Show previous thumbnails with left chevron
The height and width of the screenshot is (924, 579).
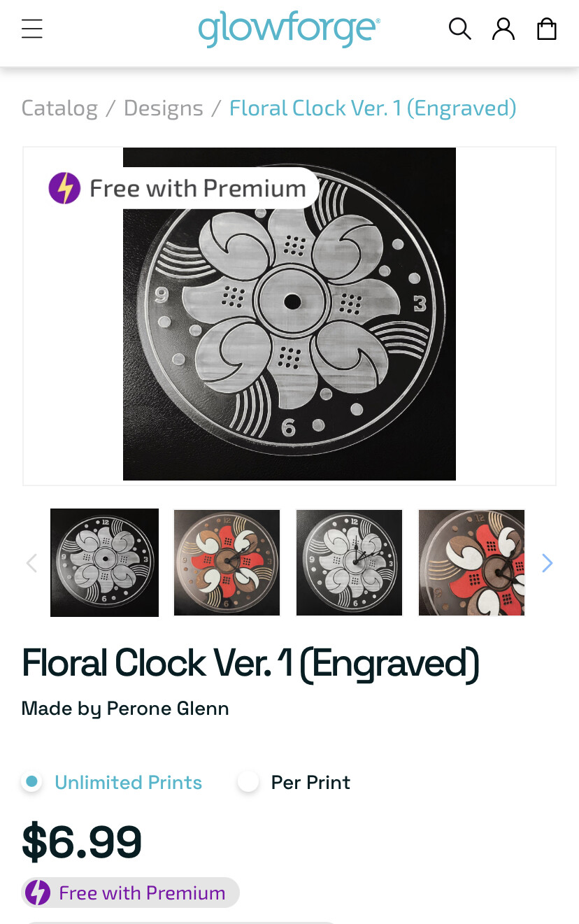click(31, 562)
